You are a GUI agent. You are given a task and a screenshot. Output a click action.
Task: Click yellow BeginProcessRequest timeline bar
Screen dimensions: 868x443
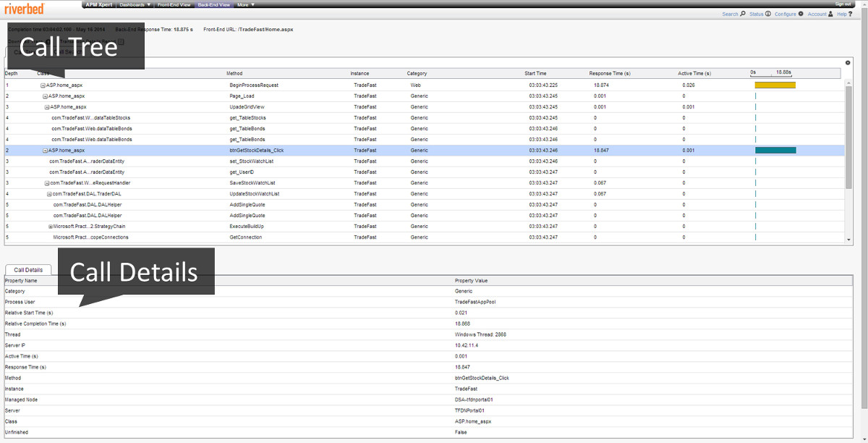point(775,85)
